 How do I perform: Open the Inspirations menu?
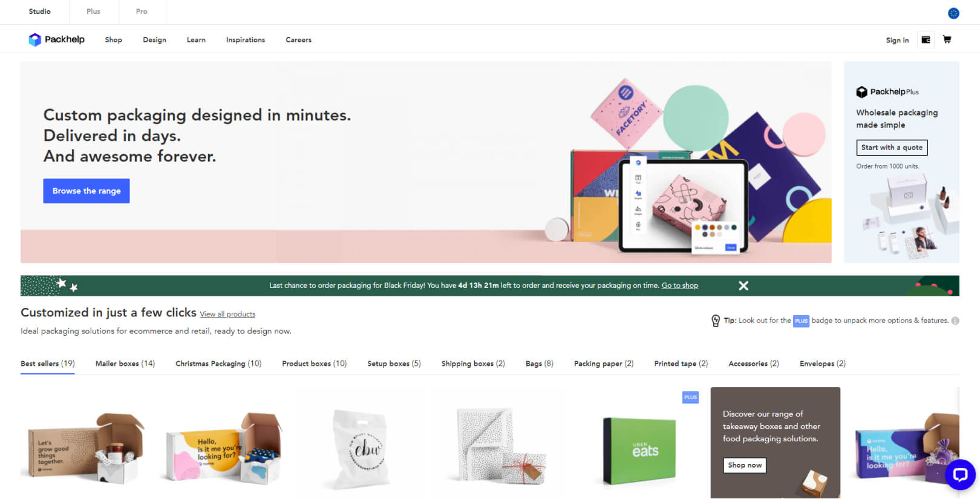246,40
